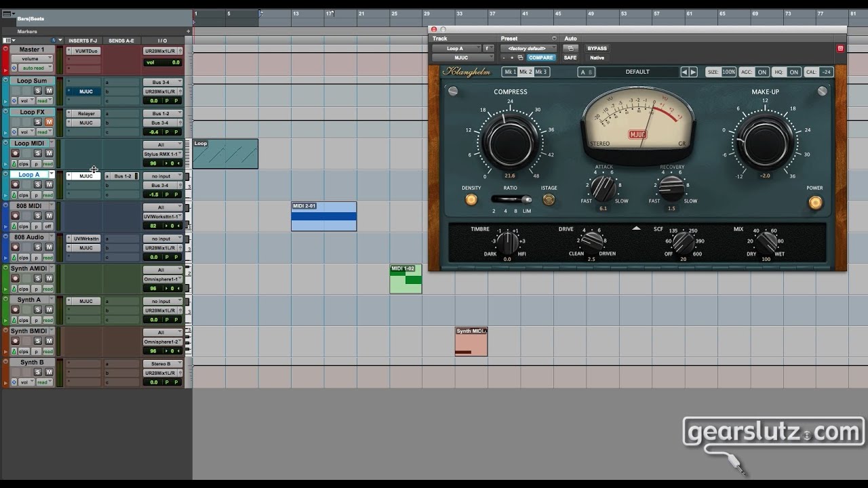The image size is (868, 488).
Task: Click the BYPASS button in plugin header
Action: point(597,48)
